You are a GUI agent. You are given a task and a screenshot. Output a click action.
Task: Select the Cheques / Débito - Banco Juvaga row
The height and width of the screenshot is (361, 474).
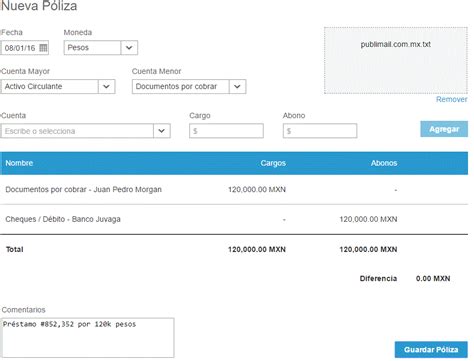coord(234,219)
